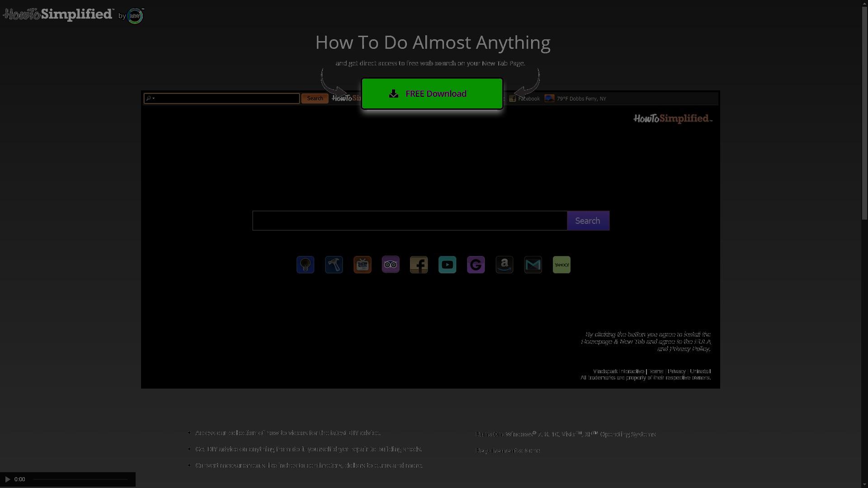The image size is (868, 488).
Task: Open the orange TV videos icon
Action: [362, 265]
